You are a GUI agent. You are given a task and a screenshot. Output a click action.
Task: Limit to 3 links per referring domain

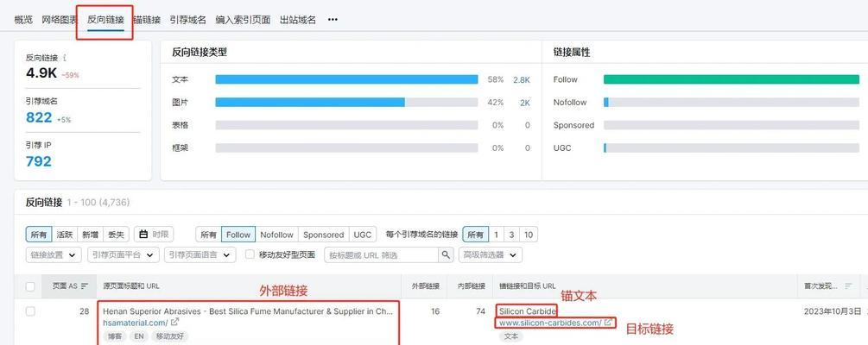click(511, 235)
